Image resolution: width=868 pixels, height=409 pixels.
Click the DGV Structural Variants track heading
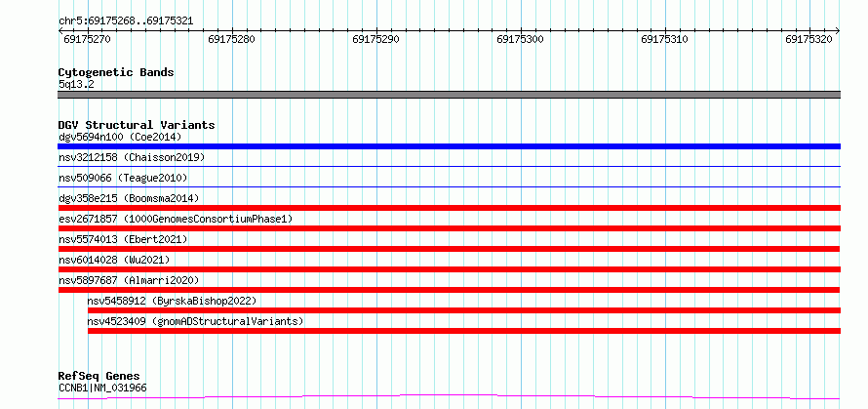click(x=137, y=125)
